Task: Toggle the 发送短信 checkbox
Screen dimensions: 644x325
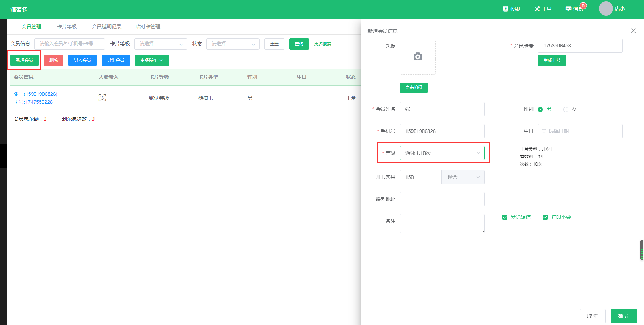Action: [505, 217]
